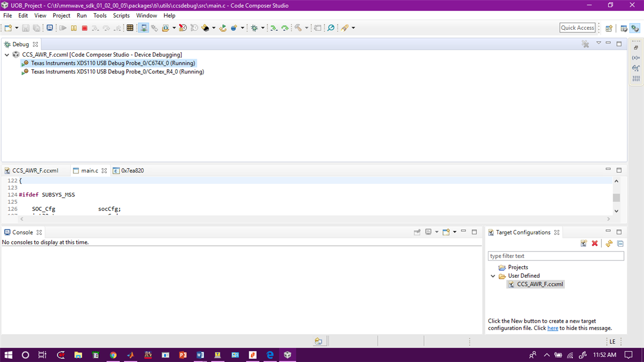The height and width of the screenshot is (362, 644).
Task: Collapse the CCS_AWR_F.ccxml debug tree node
Action: pos(7,54)
